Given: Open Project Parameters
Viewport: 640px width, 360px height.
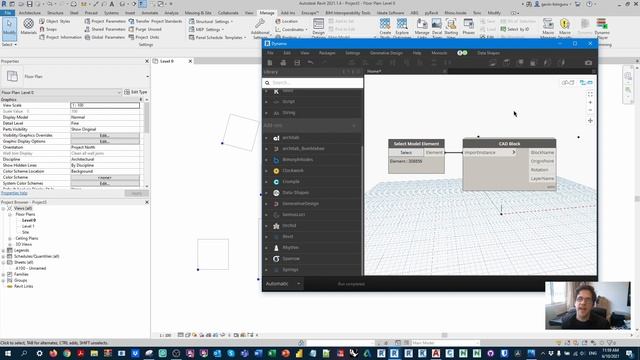Looking at the screenshot, I should click(x=105, y=21).
